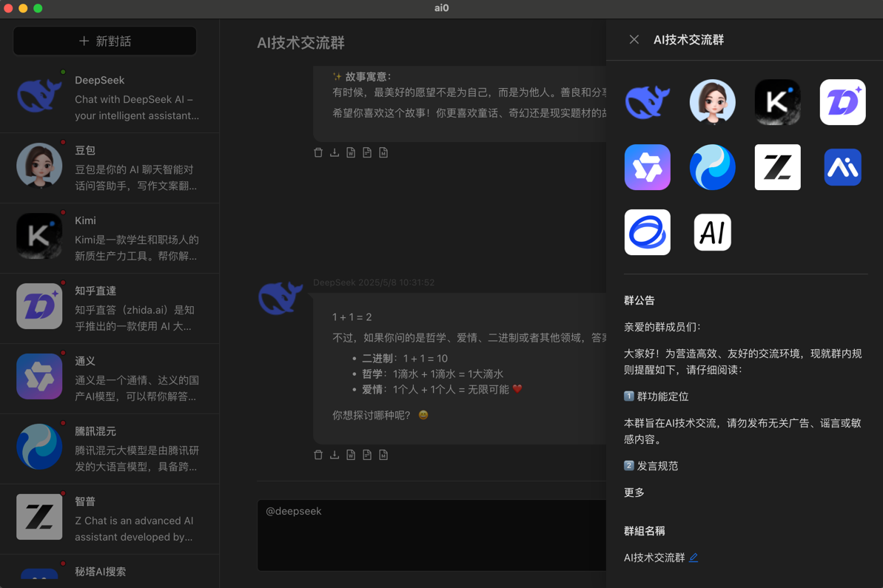
Task: Download the 1+1=2 reply
Action: coord(335,455)
